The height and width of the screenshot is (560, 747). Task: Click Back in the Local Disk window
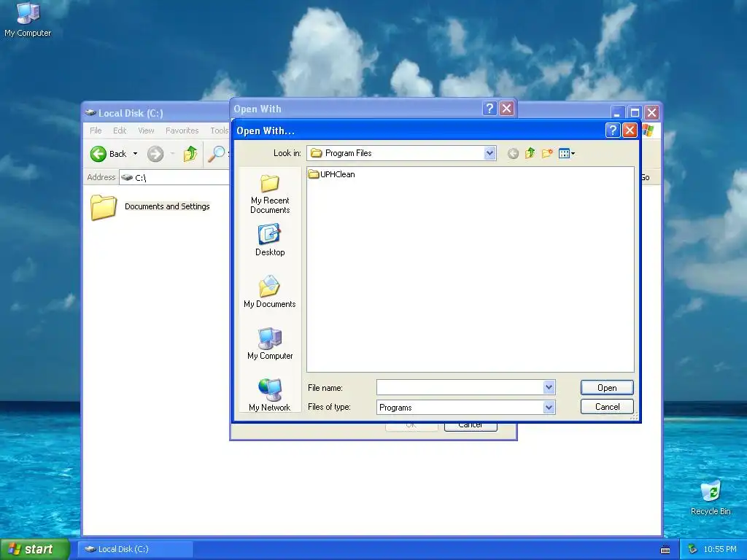pyautogui.click(x=109, y=154)
